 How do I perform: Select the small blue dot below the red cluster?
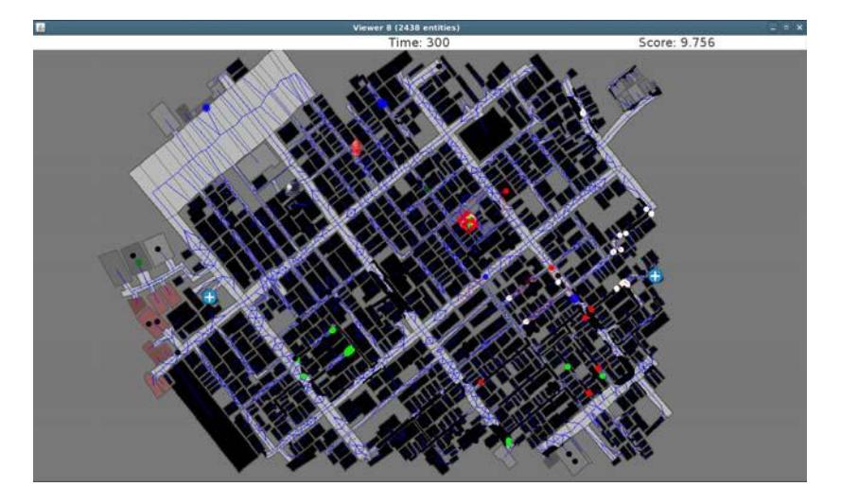pyautogui.click(x=485, y=277)
